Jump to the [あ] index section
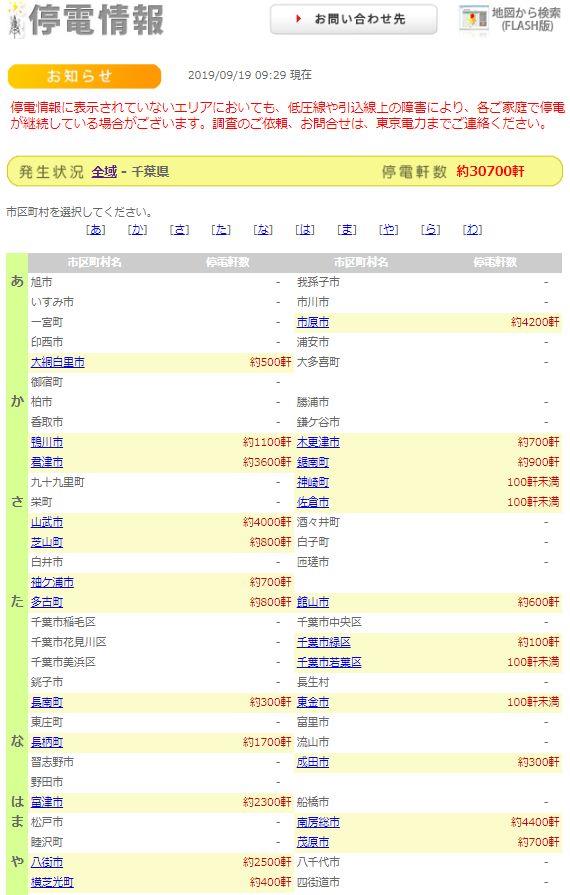Image resolution: width=570 pixels, height=895 pixels. tap(95, 229)
